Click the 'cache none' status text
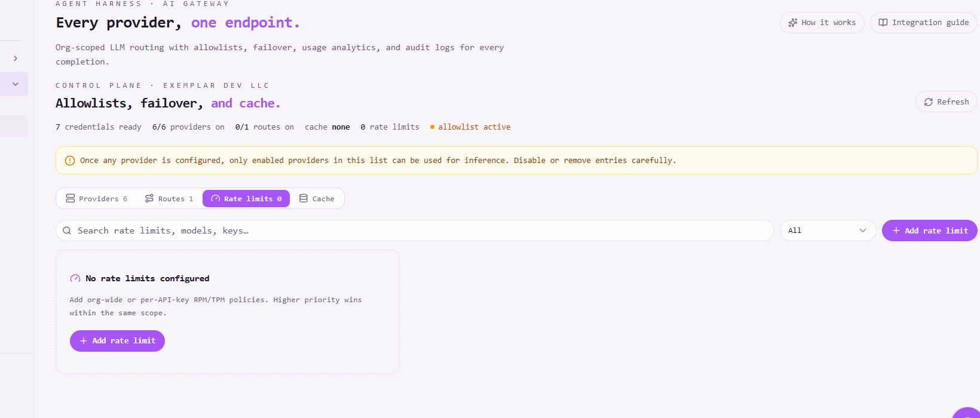980x418 pixels. (327, 127)
